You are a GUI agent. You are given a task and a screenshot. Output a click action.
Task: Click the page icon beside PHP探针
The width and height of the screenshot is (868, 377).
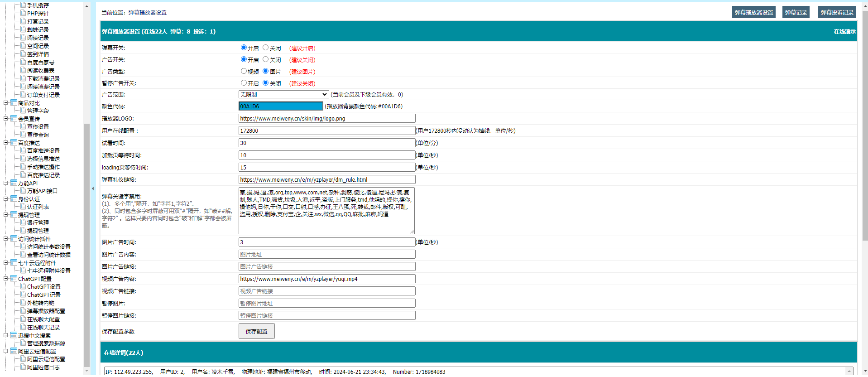(23, 13)
